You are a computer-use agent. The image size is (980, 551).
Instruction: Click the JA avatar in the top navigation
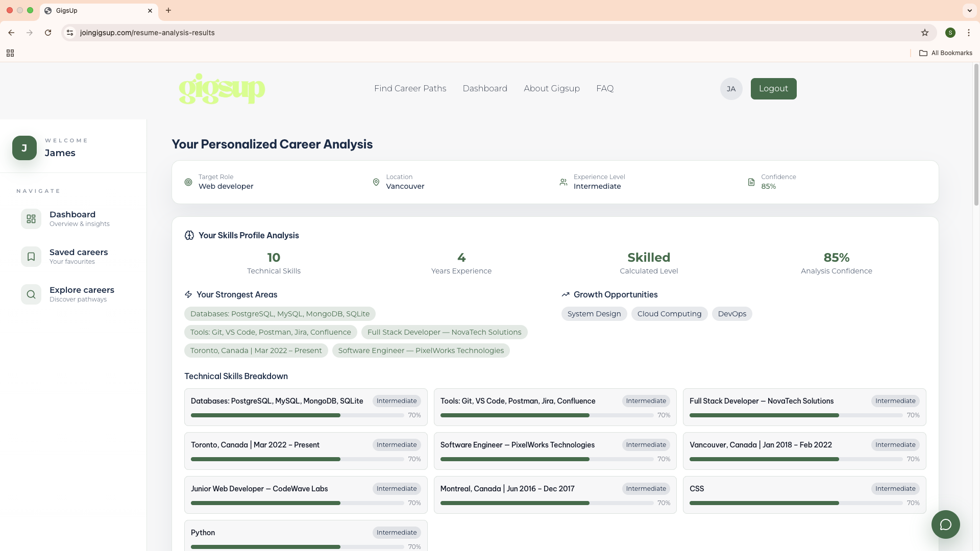coord(731,88)
